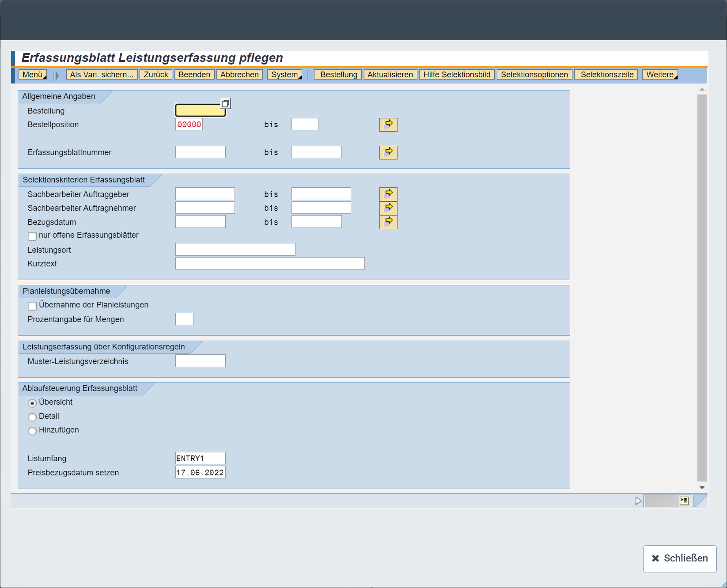Select the Hinzufügen radio option

(x=32, y=431)
